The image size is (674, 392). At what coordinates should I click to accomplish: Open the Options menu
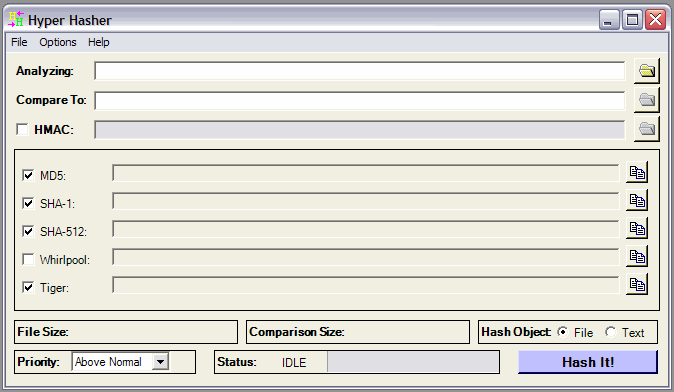[58, 42]
